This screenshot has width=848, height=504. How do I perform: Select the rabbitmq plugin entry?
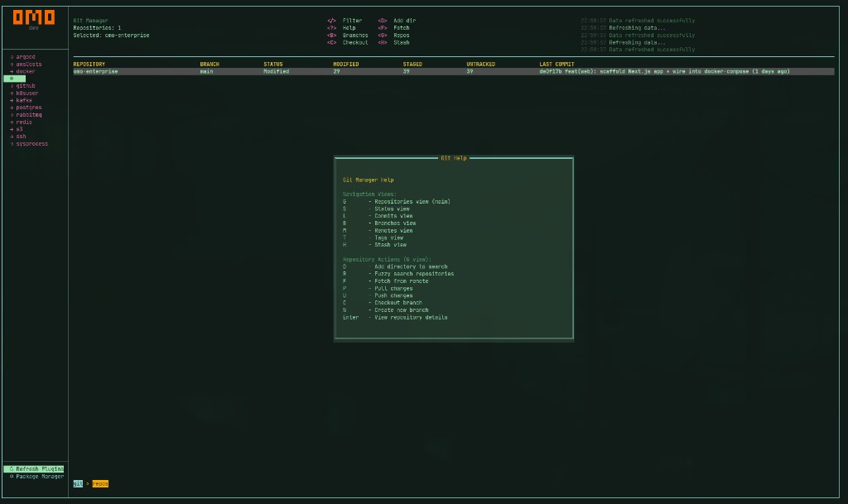29,114
